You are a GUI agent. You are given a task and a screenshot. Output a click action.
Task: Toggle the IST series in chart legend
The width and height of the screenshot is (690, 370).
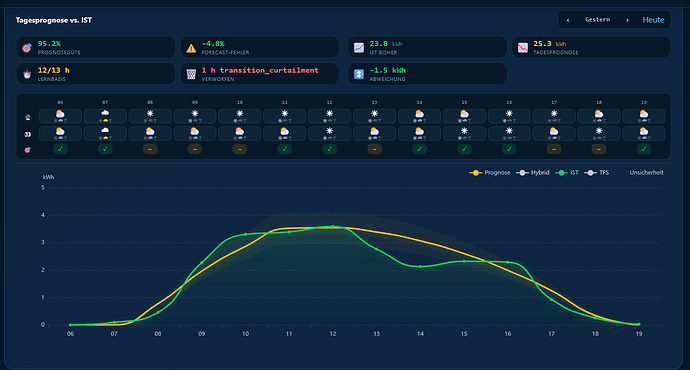[567, 172]
